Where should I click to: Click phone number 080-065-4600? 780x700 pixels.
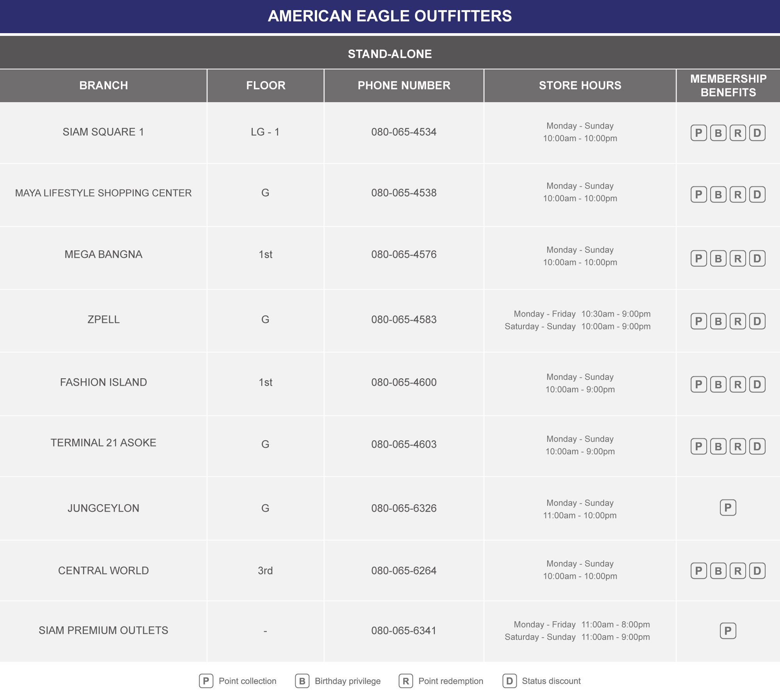point(404,382)
